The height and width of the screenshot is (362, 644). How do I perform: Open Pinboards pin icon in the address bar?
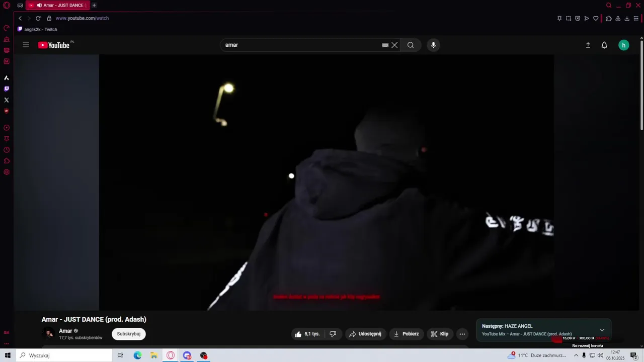559,19
